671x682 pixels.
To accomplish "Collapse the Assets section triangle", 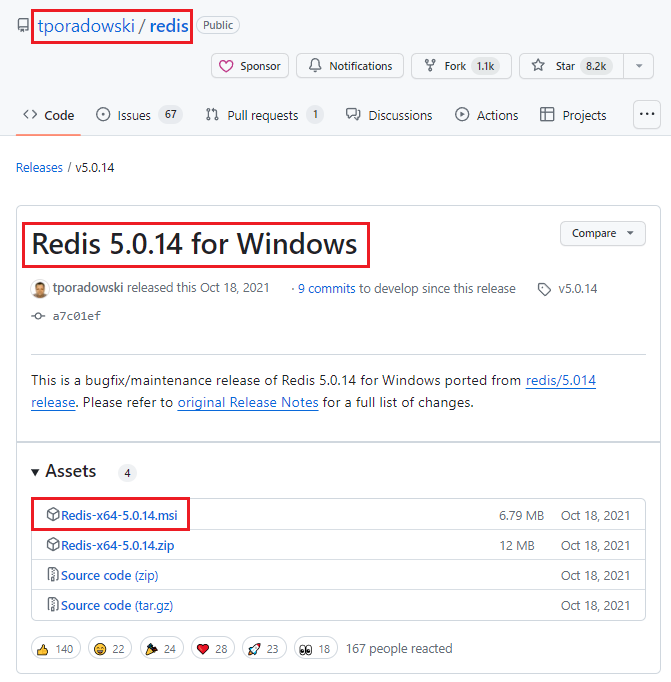I will point(35,472).
